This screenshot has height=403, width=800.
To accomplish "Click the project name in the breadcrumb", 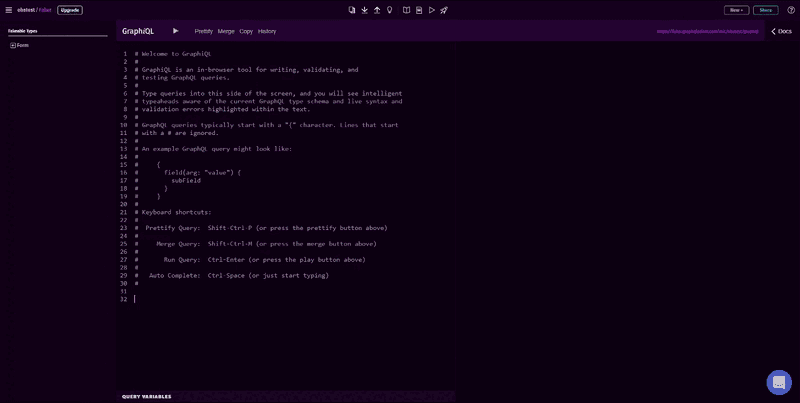I will [45, 10].
